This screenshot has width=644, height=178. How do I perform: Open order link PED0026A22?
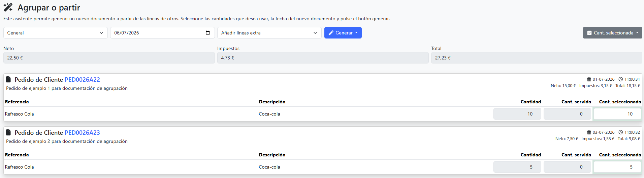pos(82,80)
